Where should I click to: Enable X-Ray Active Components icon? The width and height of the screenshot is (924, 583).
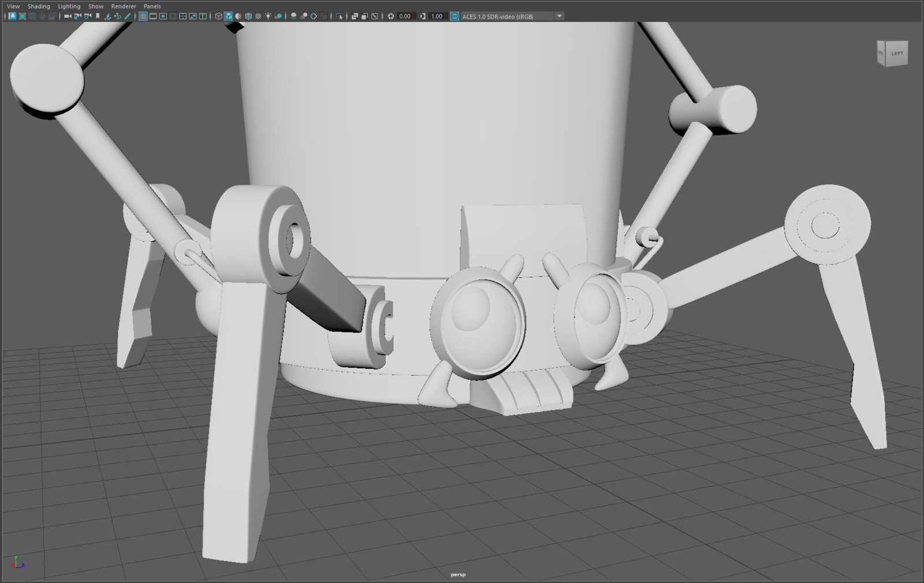coord(364,16)
